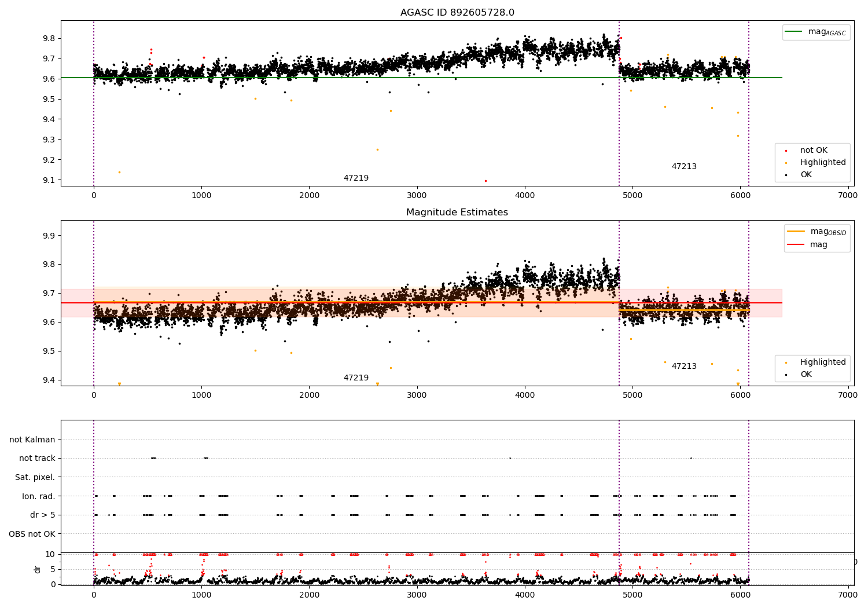Click the 9.8 y-tick in top plot
The height and width of the screenshot is (608, 868).
point(49,39)
